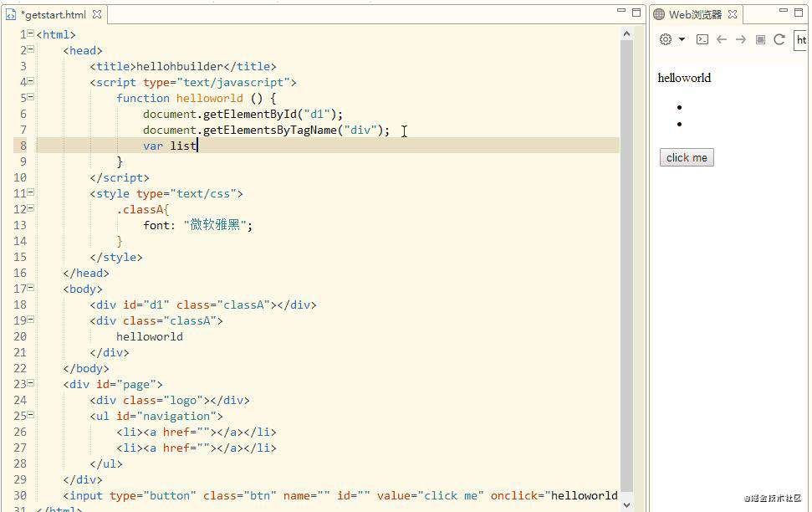Collapse function helloworld on line 5

(31, 97)
